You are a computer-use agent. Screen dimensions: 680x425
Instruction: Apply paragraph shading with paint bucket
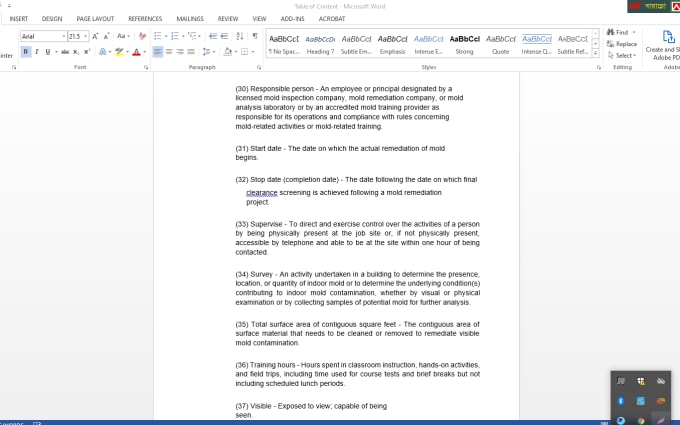pyautogui.click(x=228, y=52)
